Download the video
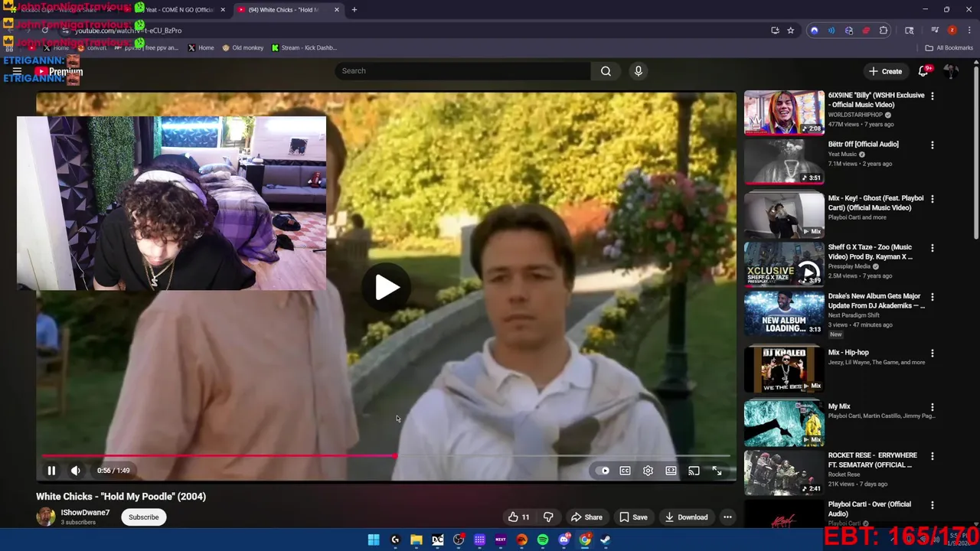Image resolution: width=980 pixels, height=551 pixels. coord(686,517)
